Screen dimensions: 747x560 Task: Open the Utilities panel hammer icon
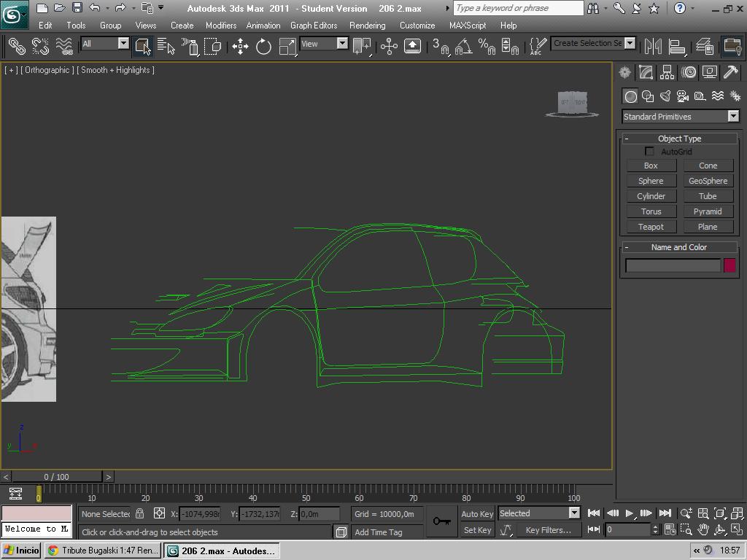[730, 72]
